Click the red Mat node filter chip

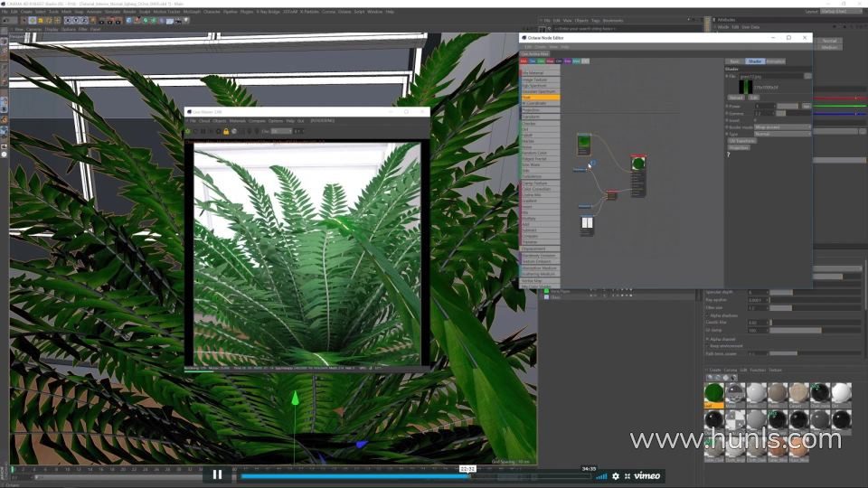click(524, 61)
